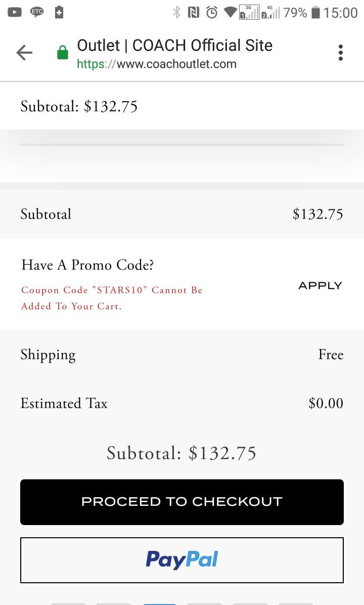Tap the Wi-Fi signal icon
Image resolution: width=364 pixels, height=605 pixels.
[231, 12]
